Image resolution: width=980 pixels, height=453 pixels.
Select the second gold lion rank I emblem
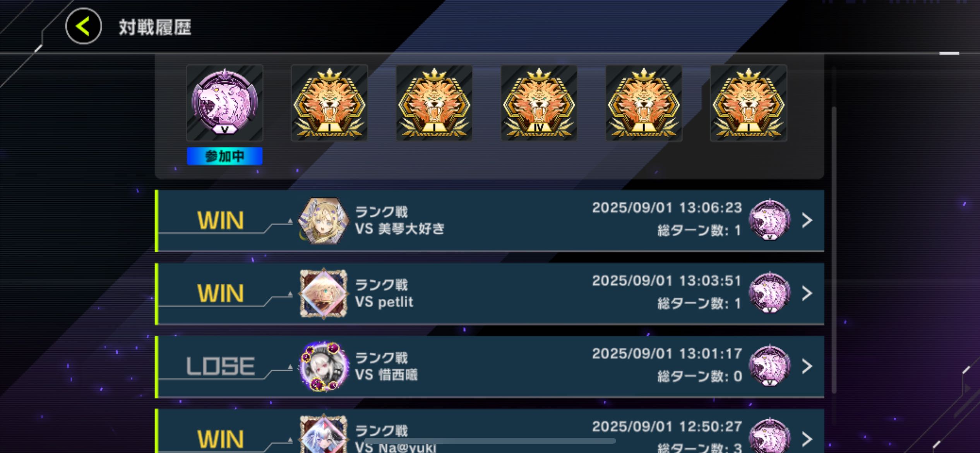pyautogui.click(x=434, y=103)
